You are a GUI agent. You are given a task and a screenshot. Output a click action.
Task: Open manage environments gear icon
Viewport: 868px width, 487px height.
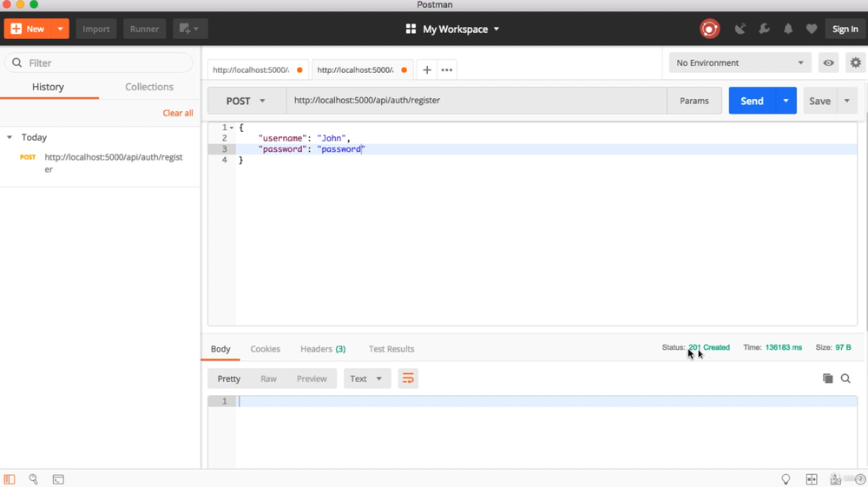point(855,63)
